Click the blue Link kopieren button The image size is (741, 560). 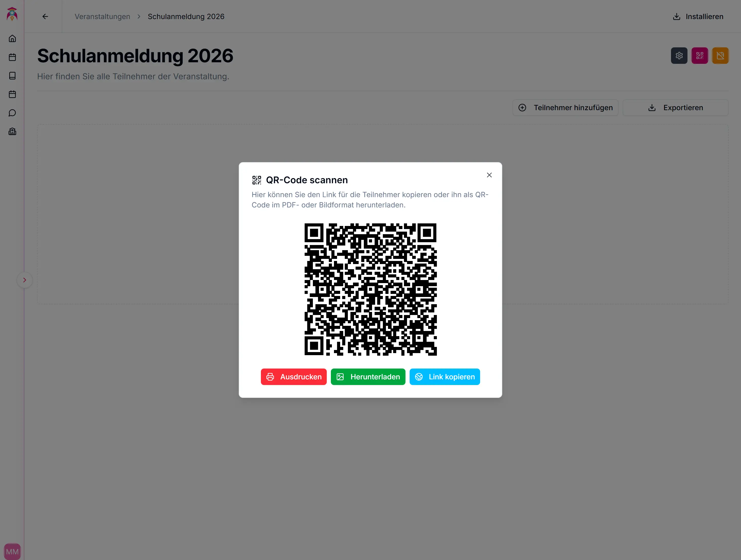(x=445, y=377)
